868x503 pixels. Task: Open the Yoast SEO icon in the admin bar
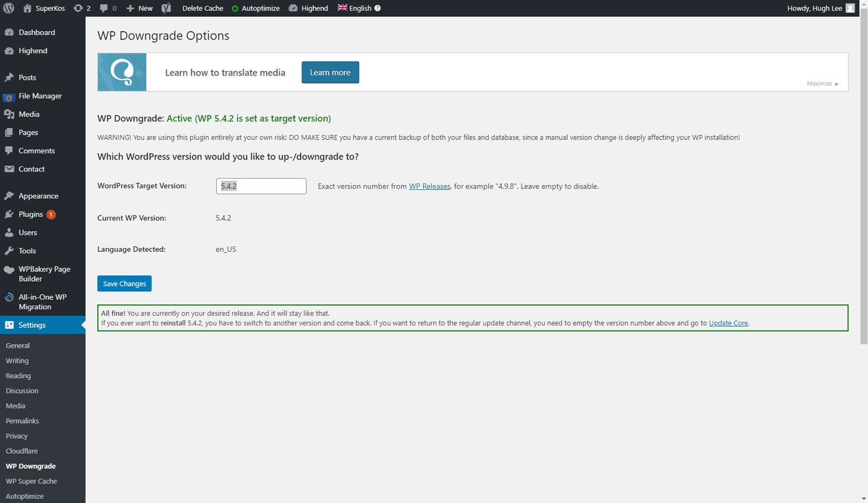167,8
